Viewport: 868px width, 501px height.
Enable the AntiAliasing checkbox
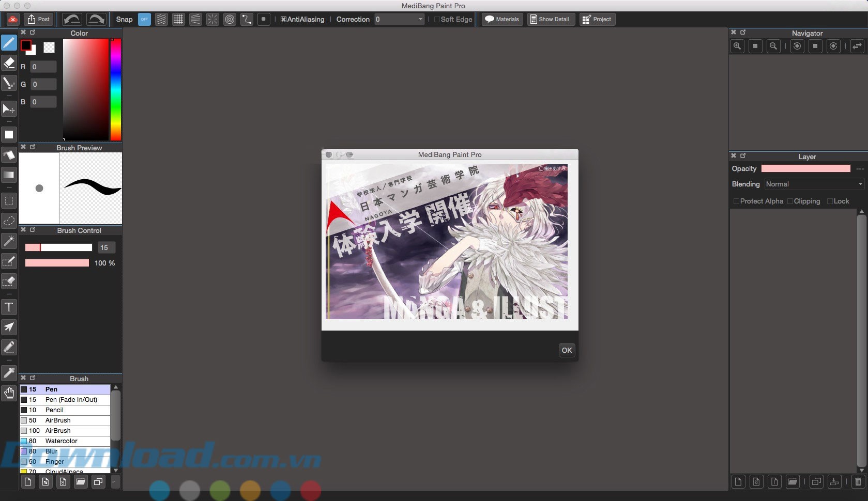click(x=283, y=19)
